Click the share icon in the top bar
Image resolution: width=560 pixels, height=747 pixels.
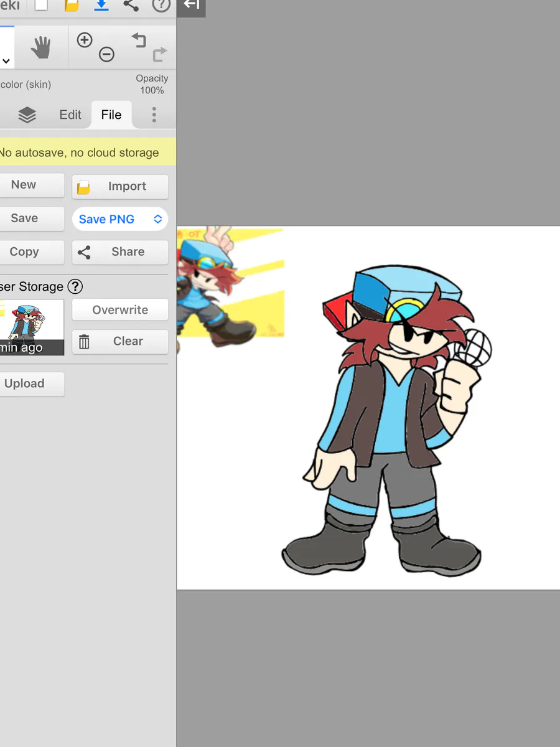(x=131, y=5)
